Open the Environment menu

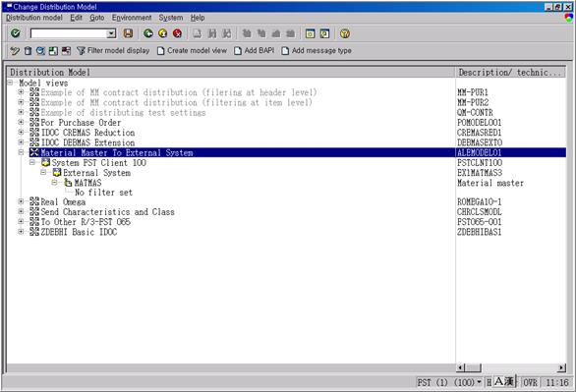(x=132, y=18)
